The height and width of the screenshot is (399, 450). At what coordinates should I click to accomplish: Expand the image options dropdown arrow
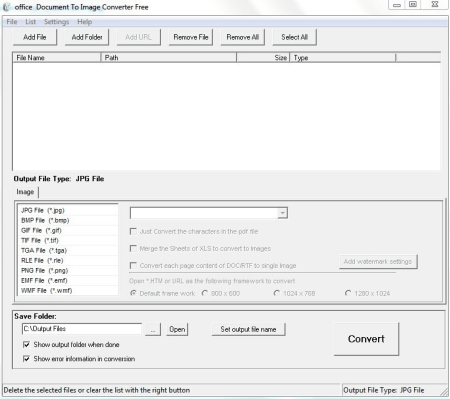pos(282,213)
